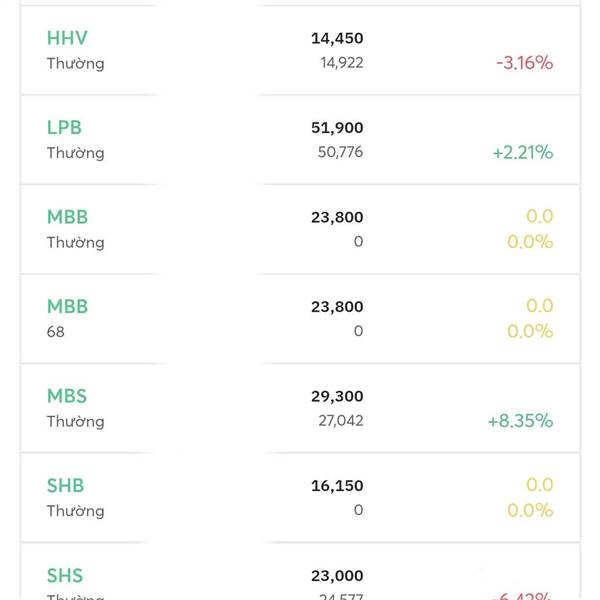Screen dimensions: 600x600
Task: Click the +8.35% change for MBS
Action: [x=520, y=421]
